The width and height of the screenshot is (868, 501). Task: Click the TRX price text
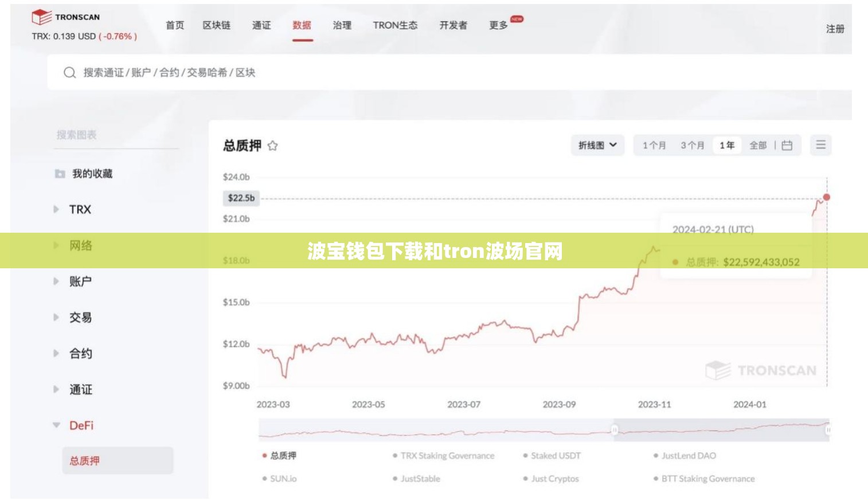pos(84,36)
